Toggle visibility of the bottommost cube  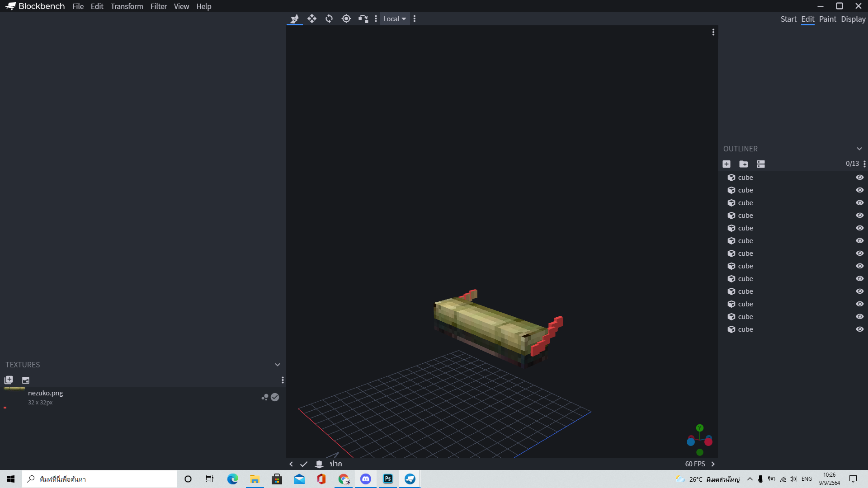click(860, 329)
